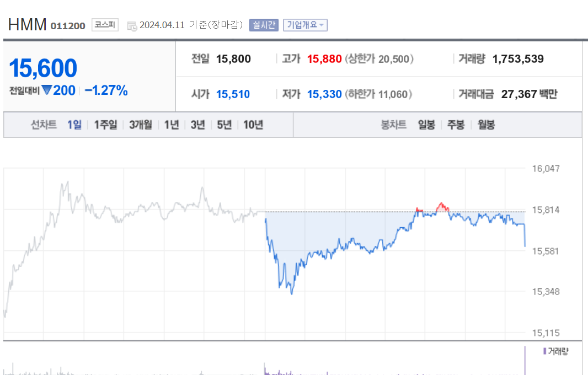Show the 3년 line chart
Viewport: 588px width, 375px height.
click(x=197, y=125)
